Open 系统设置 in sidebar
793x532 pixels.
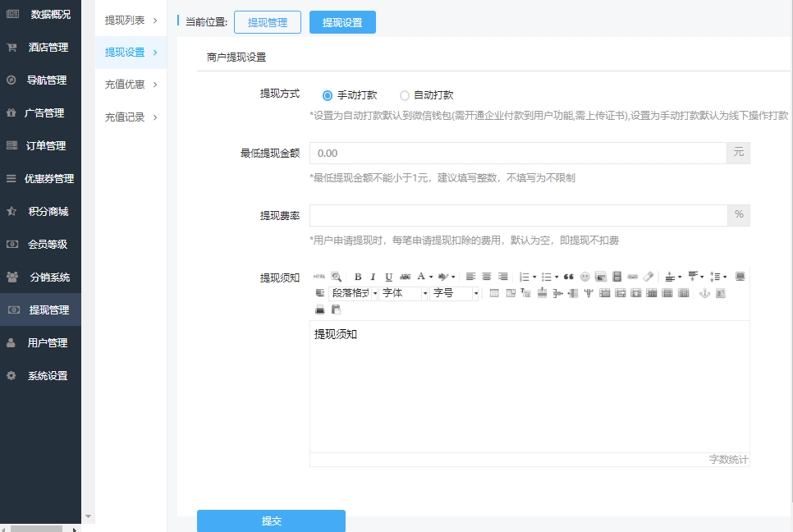click(x=40, y=376)
